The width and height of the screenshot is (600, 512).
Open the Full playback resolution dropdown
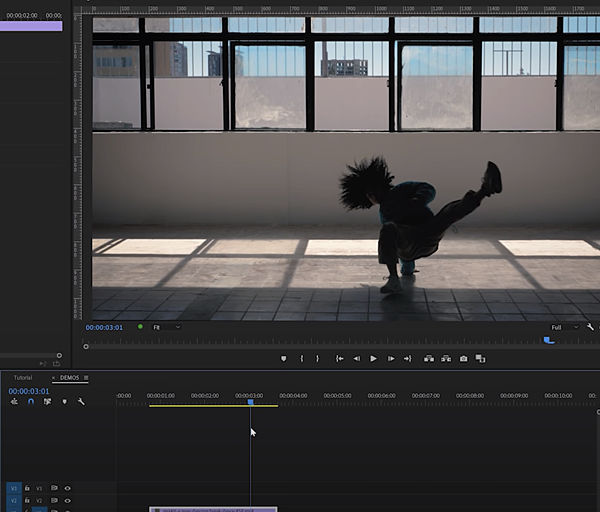click(x=565, y=327)
